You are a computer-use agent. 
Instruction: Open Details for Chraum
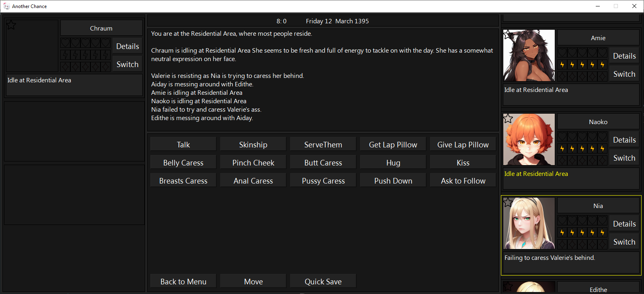click(127, 47)
